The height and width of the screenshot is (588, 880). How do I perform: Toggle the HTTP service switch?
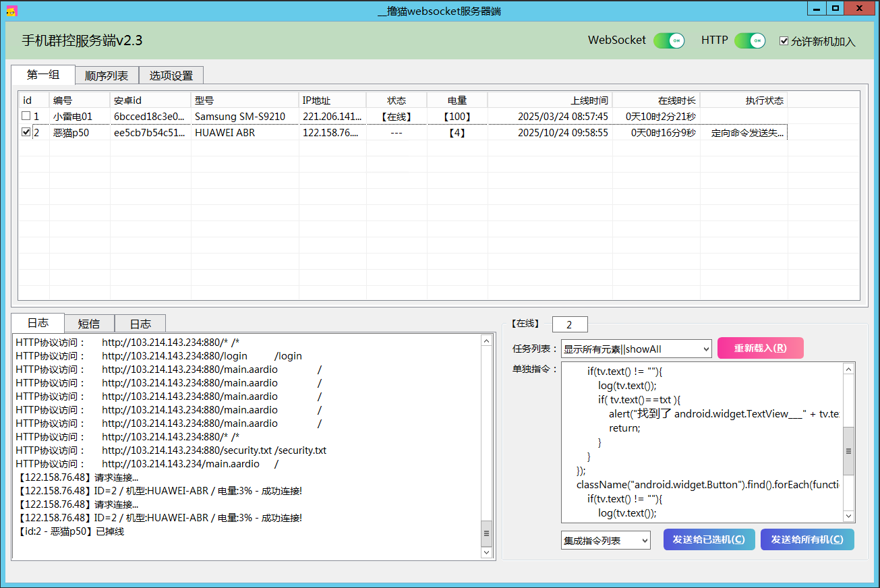(750, 40)
